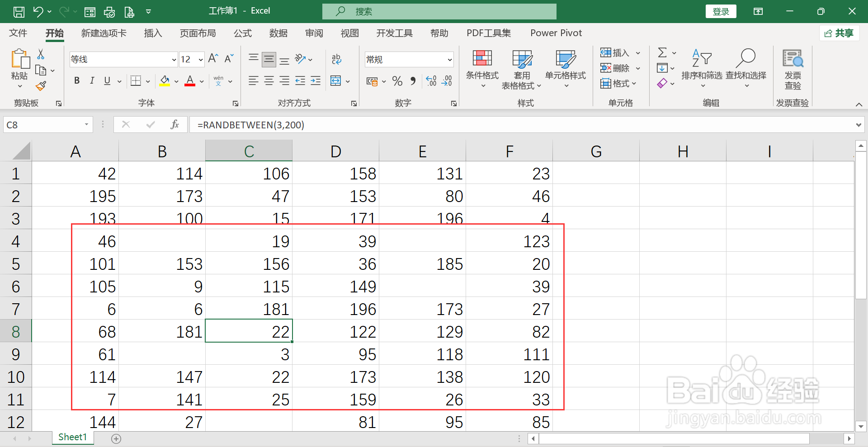Viewport: 868px width, 447px height.
Task: Open 套用表格格式 table format gallery
Action: (522, 69)
